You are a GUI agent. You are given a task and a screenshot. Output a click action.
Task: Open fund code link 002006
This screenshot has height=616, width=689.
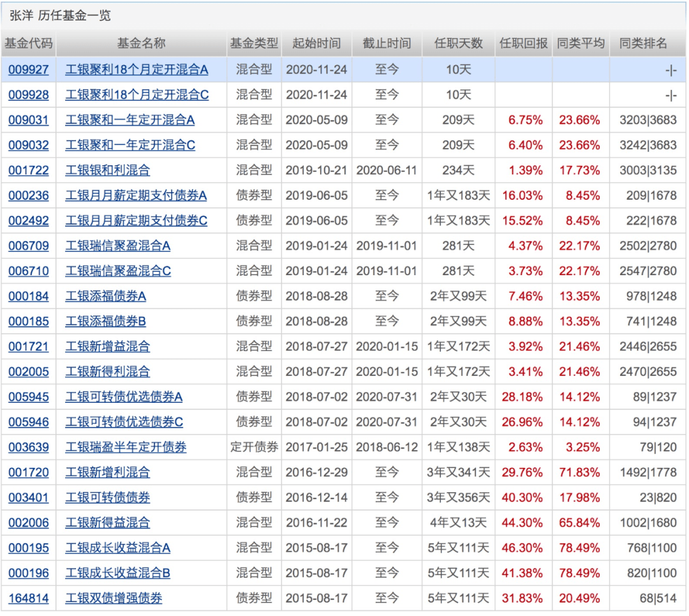[29, 523]
